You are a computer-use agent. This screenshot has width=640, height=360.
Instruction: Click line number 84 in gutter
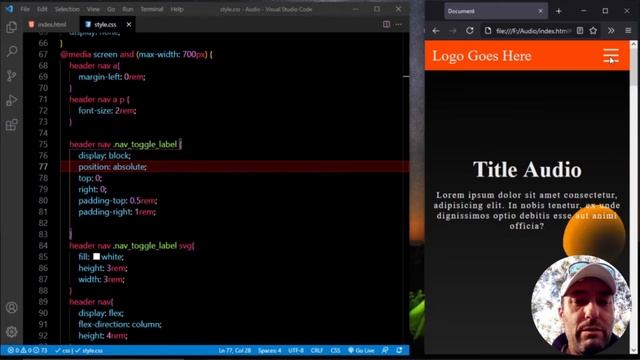click(43, 245)
